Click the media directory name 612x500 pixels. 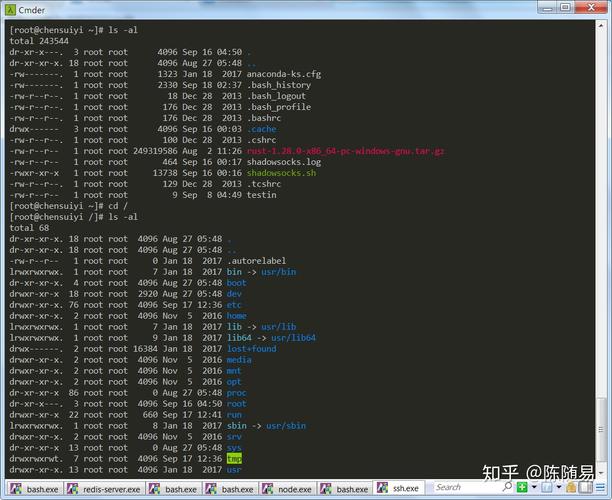pyautogui.click(x=239, y=360)
